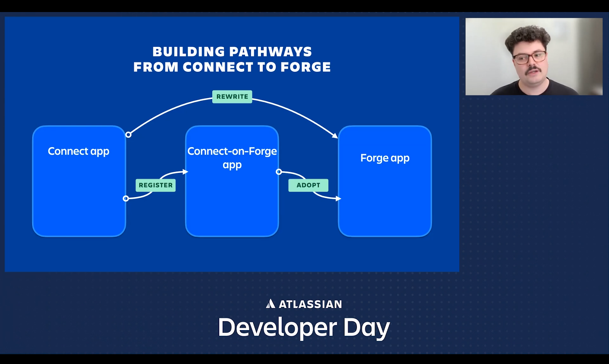Select the Forge app box
The width and height of the screenshot is (609, 364).
(x=385, y=181)
